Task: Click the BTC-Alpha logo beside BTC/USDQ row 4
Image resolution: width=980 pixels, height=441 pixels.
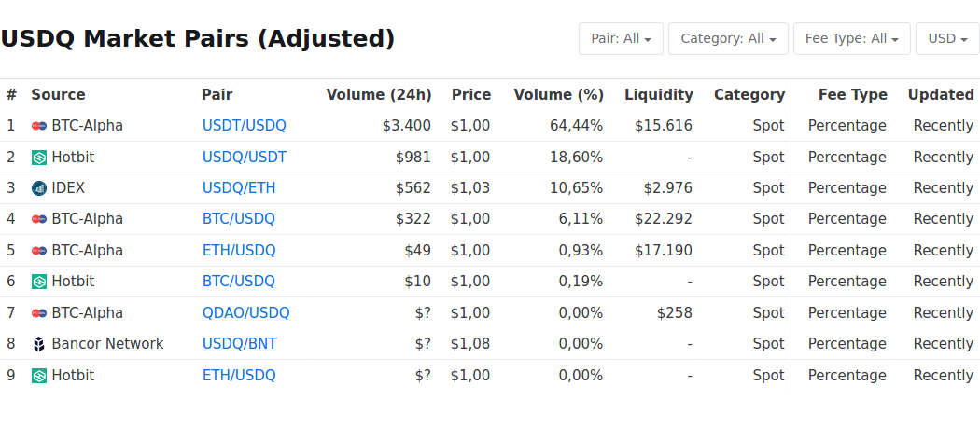Action: click(39, 219)
